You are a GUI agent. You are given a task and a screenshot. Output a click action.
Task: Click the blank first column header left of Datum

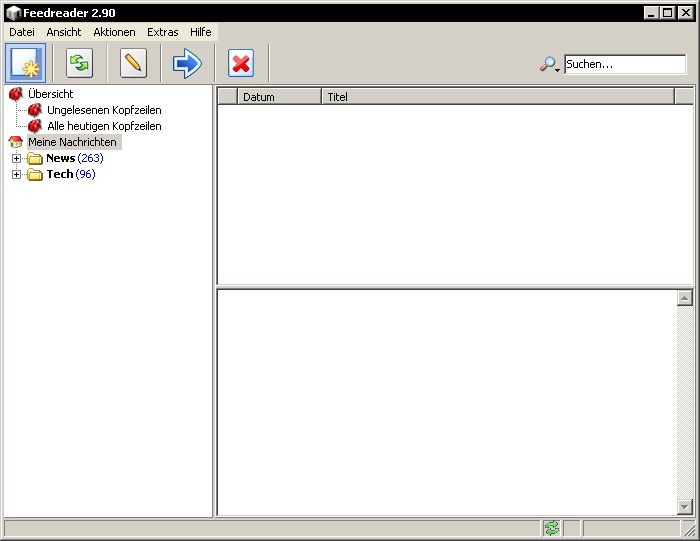227,96
